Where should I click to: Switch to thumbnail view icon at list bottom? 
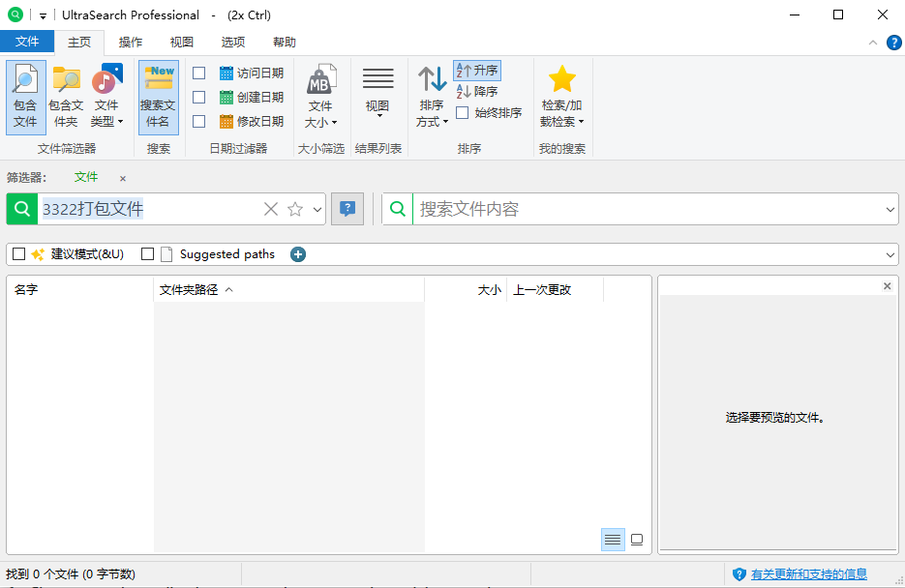(x=637, y=540)
